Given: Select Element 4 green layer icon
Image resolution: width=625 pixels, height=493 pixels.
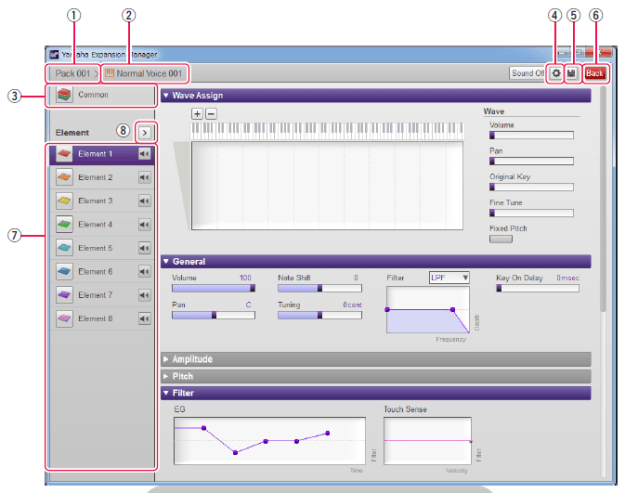Looking at the screenshot, I should [x=64, y=224].
